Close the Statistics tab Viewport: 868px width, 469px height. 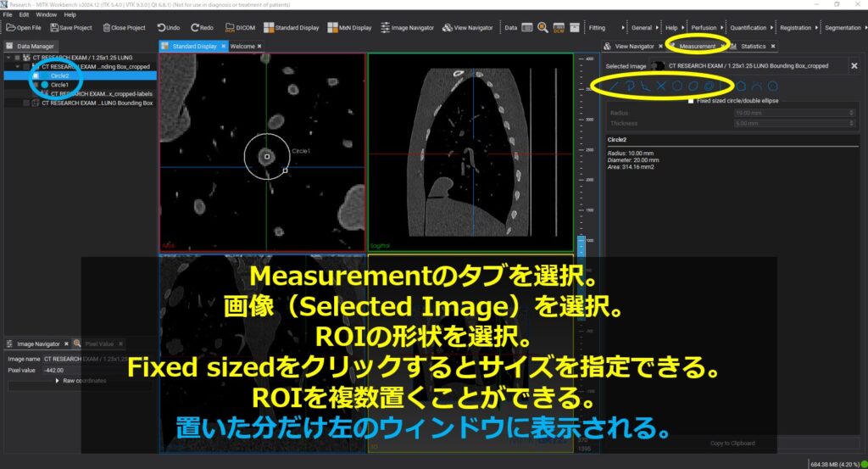[773, 46]
